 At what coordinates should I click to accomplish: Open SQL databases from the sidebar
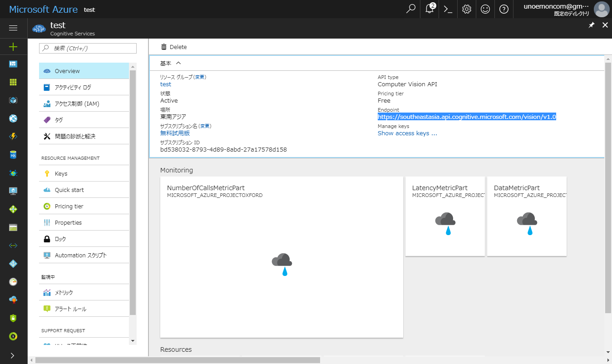click(13, 154)
